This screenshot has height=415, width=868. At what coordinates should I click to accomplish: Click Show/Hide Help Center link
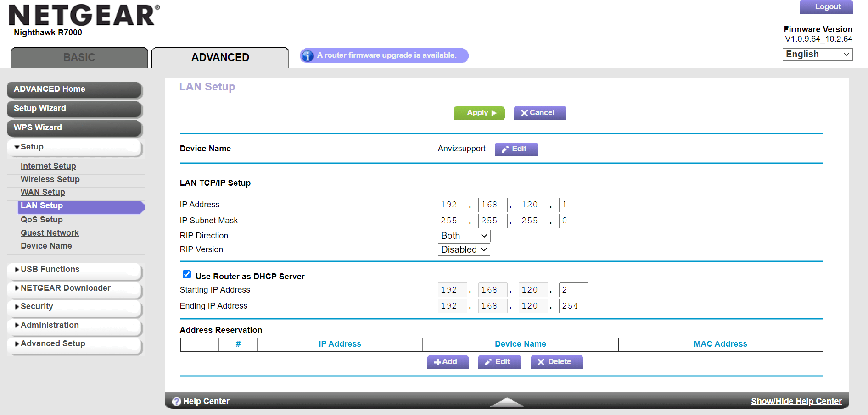796,401
